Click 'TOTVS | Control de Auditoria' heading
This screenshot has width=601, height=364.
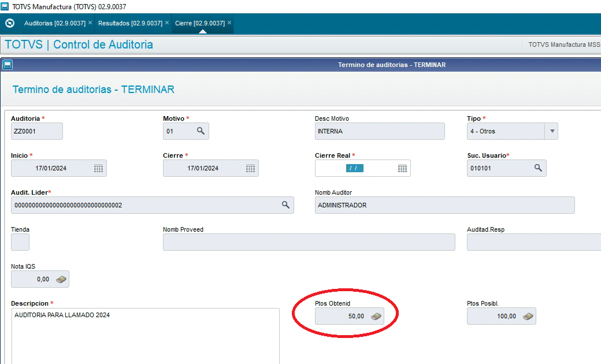[79, 44]
